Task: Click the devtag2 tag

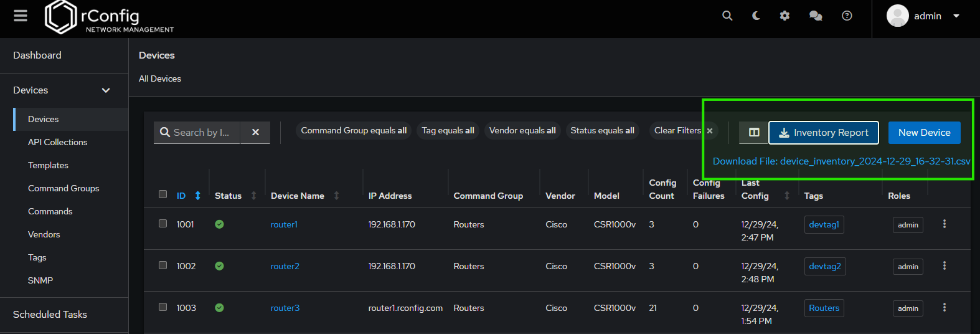Action: [825, 266]
